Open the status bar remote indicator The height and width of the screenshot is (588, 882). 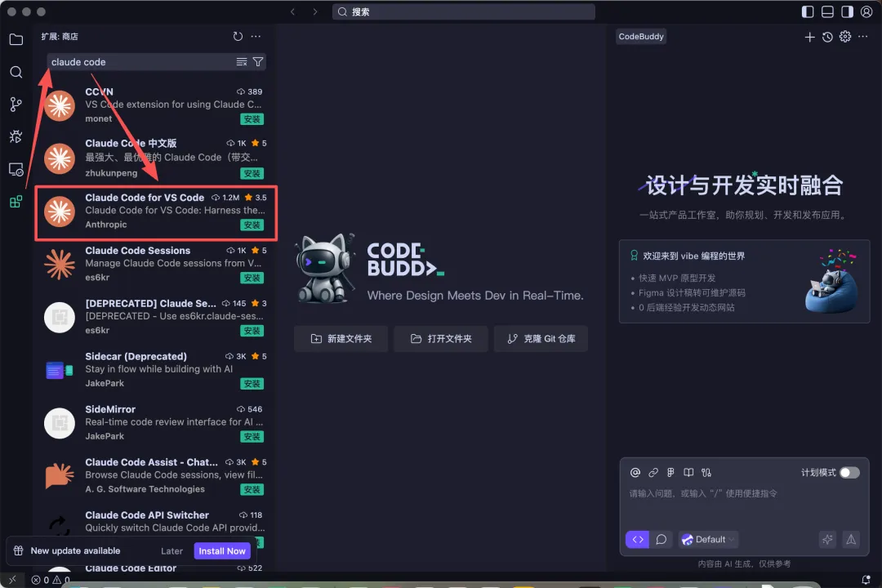[12, 580]
